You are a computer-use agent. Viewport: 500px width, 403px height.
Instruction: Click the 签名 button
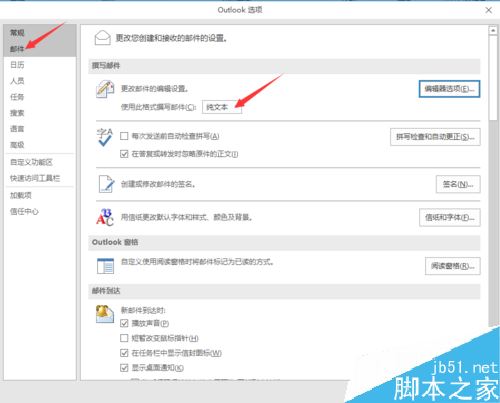458,184
